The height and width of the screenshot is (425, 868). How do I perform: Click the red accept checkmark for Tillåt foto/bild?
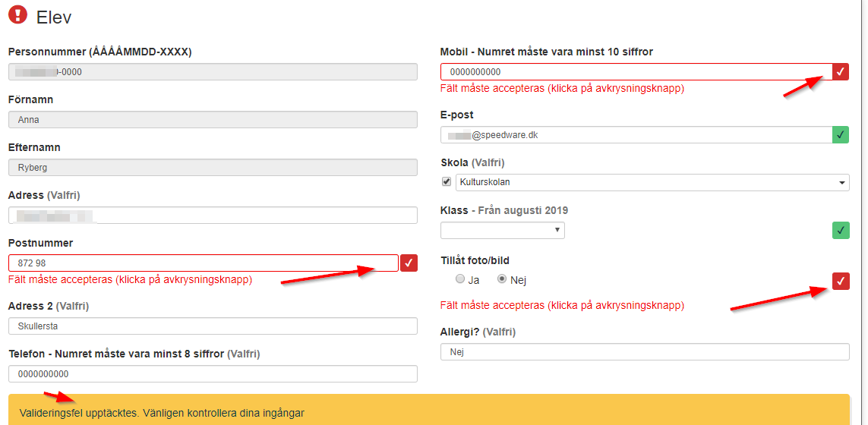pos(841,281)
